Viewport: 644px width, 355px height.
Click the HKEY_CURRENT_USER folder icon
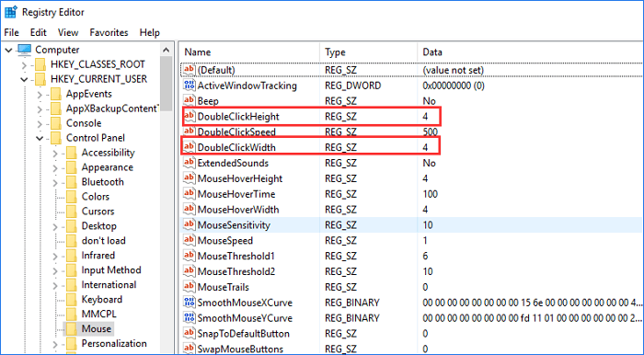tap(40, 79)
